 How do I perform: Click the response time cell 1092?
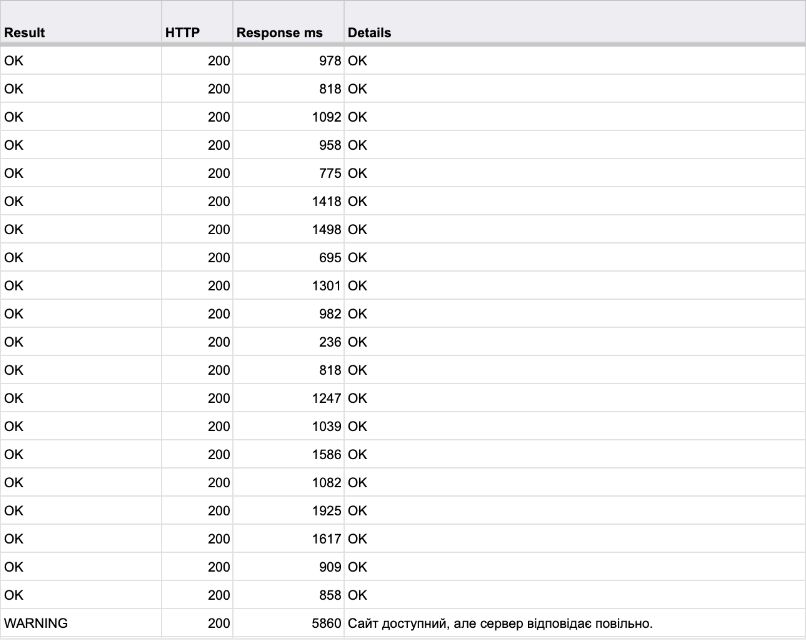click(288, 117)
